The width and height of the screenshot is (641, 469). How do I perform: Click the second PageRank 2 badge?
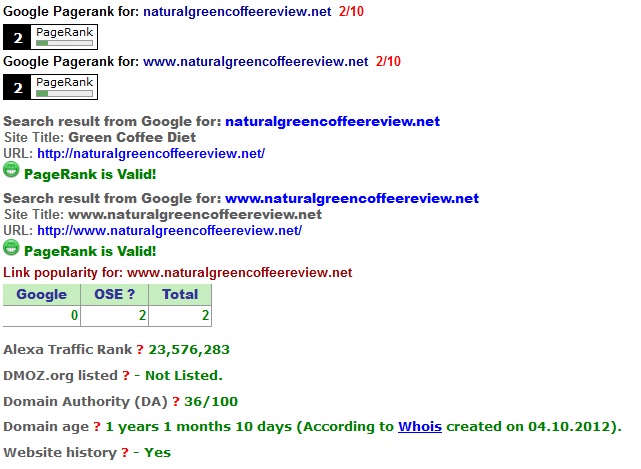tap(50, 87)
